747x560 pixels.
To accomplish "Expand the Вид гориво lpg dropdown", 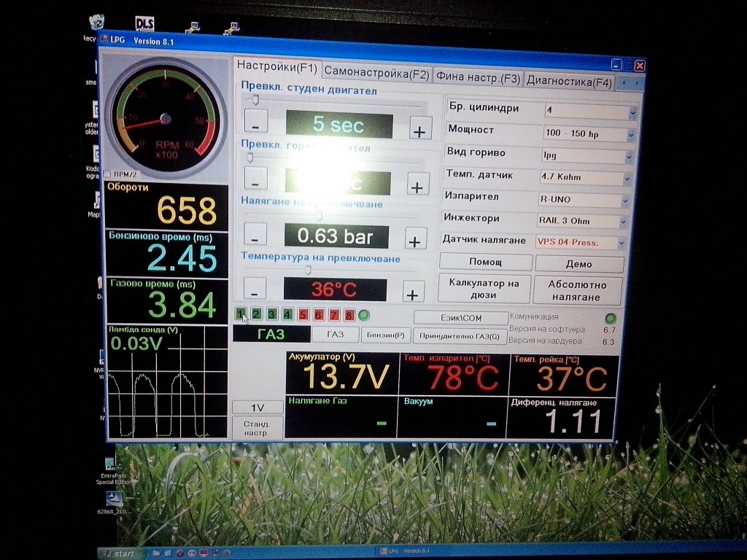I will tap(628, 157).
